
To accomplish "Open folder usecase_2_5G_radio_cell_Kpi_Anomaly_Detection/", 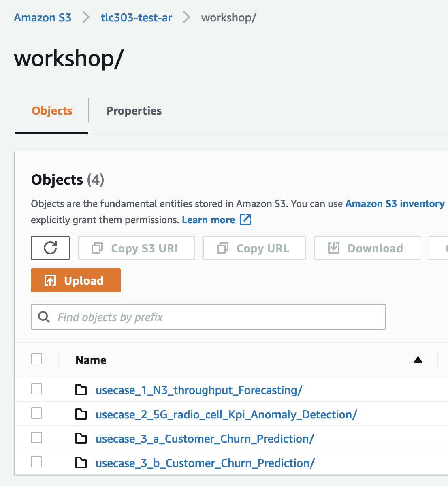I will [x=226, y=415].
